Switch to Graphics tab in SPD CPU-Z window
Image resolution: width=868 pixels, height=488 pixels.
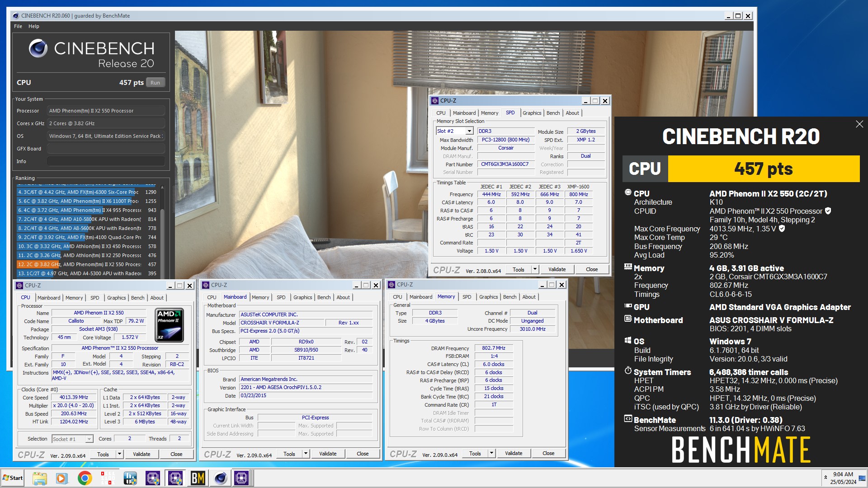(532, 113)
